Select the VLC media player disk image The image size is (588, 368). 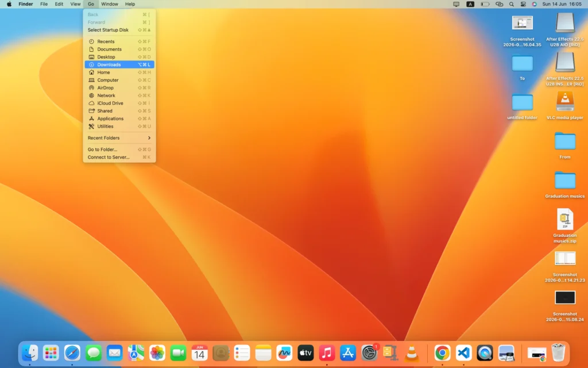(x=565, y=101)
